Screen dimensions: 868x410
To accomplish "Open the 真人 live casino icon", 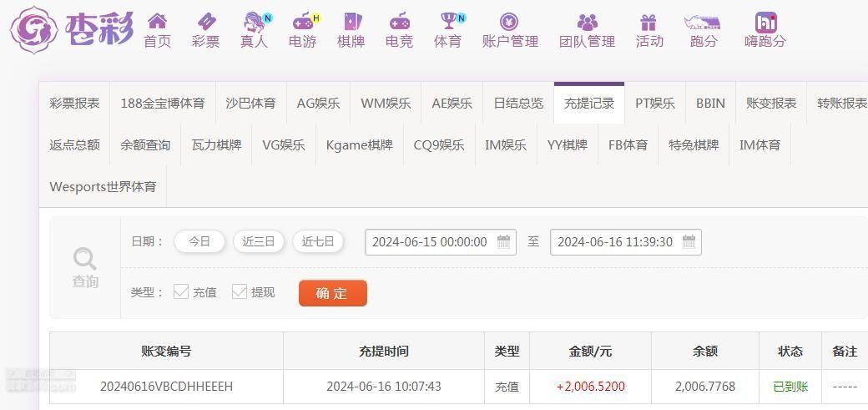I will coord(255,22).
